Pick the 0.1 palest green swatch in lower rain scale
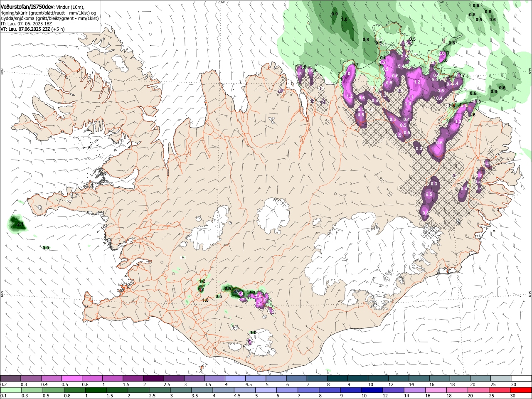Image resolution: width=532 pixels, height=399 pixels. (x=11, y=390)
